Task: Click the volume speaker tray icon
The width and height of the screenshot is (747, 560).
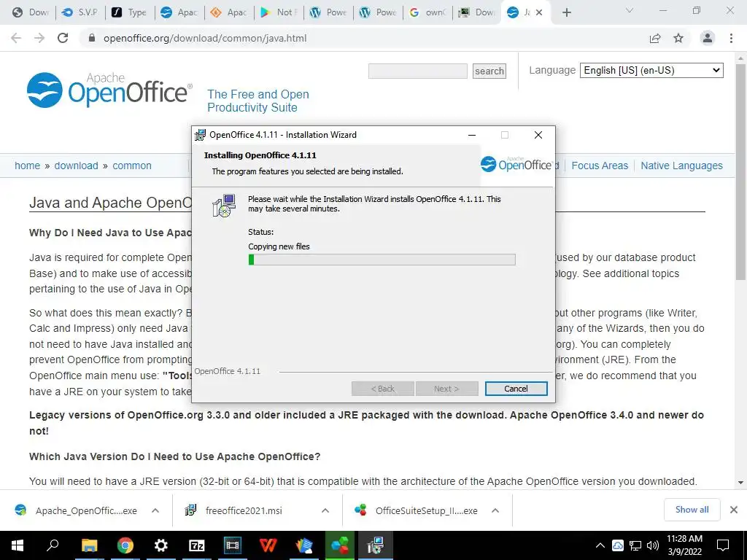Action: coord(652,545)
